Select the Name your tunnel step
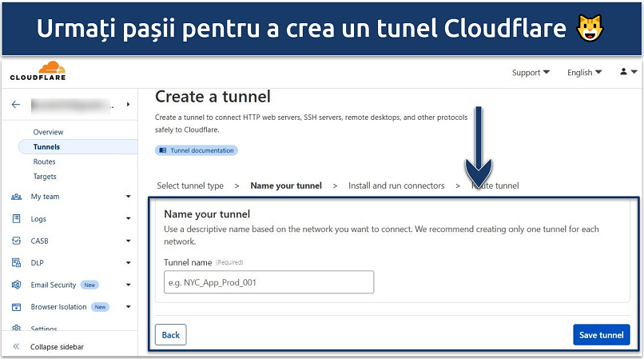This screenshot has height=359, width=644. tap(286, 185)
